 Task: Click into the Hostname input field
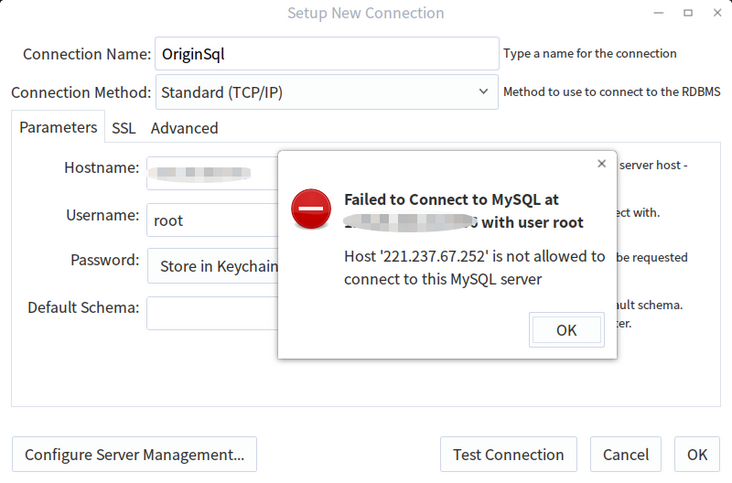210,173
